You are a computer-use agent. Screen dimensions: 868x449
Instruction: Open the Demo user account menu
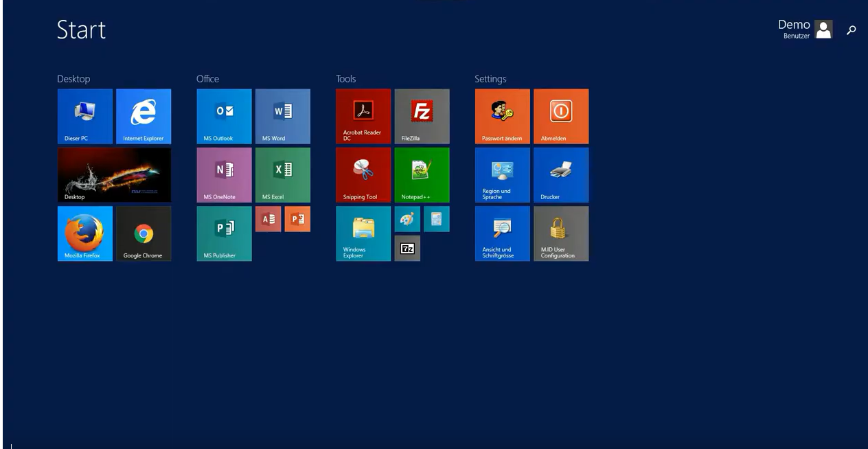click(x=805, y=29)
